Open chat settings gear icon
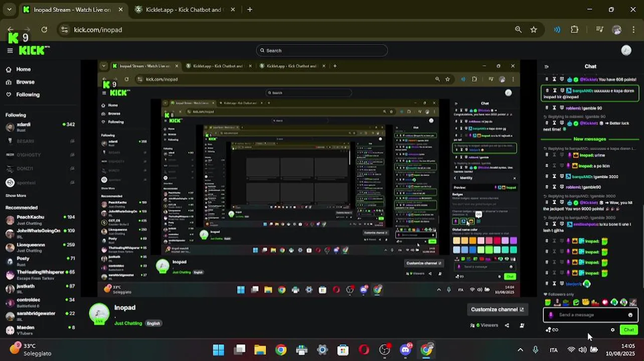 612,330
